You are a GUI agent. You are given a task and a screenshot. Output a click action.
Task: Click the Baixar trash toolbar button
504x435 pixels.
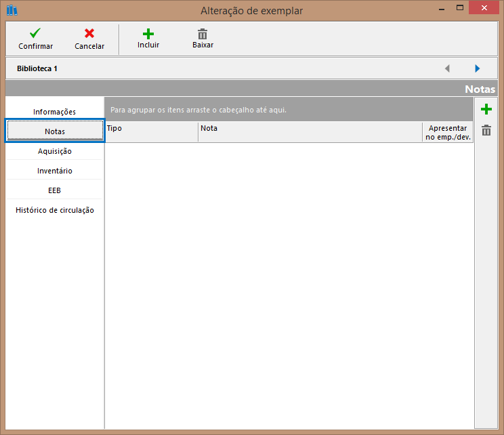203,39
